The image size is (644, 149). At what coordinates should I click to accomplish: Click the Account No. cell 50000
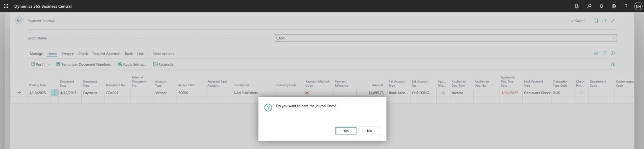click(x=191, y=93)
